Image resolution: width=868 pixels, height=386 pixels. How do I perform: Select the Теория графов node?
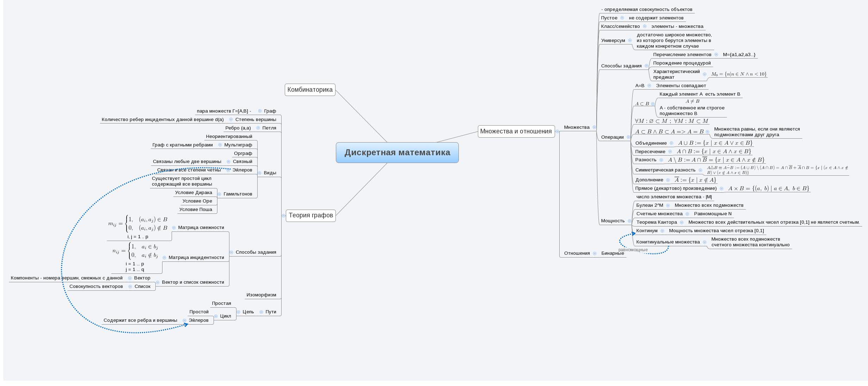tap(311, 215)
